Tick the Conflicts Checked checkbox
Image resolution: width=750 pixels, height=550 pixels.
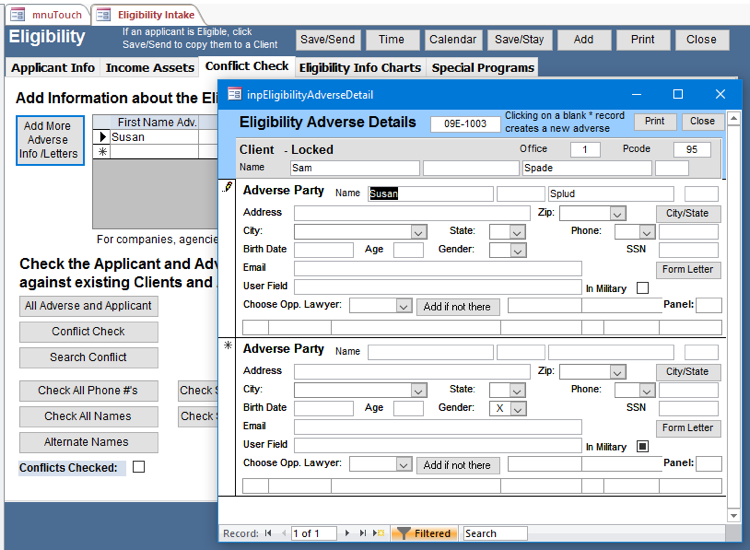pyautogui.click(x=139, y=467)
